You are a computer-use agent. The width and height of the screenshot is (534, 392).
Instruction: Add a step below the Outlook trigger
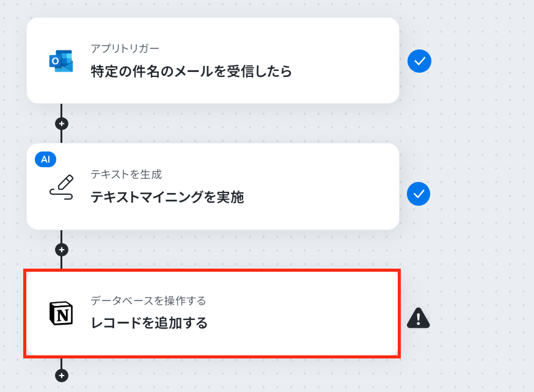[x=62, y=123]
